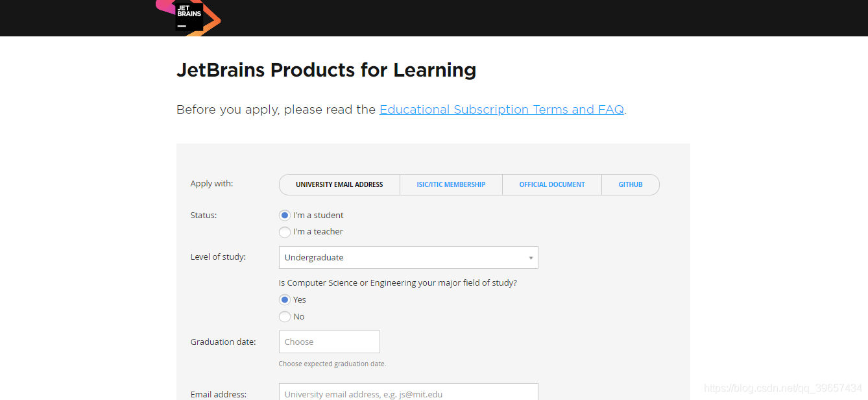Open the Graduation date chooser
The width and height of the screenshot is (868, 400).
[329, 342]
